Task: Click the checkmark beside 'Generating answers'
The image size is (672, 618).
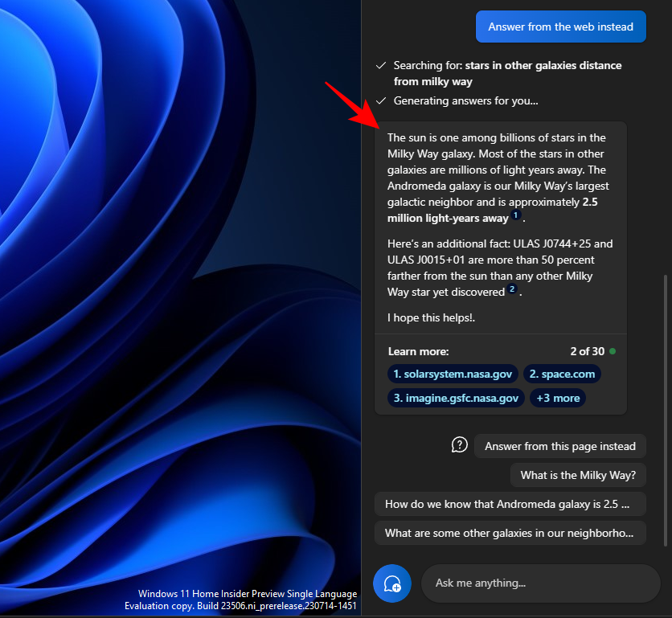Action: 381,100
